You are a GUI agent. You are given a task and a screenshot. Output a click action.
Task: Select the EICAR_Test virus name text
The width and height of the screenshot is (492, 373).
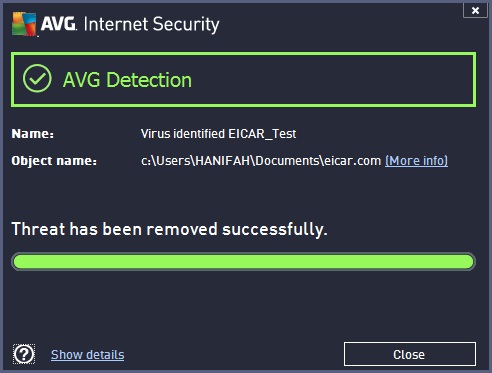pyautogui.click(x=262, y=134)
